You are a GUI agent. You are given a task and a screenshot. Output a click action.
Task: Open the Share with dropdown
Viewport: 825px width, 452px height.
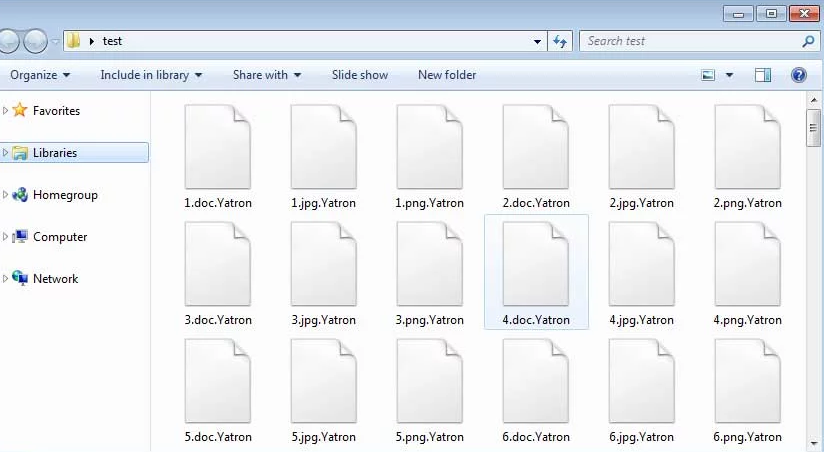click(x=267, y=75)
